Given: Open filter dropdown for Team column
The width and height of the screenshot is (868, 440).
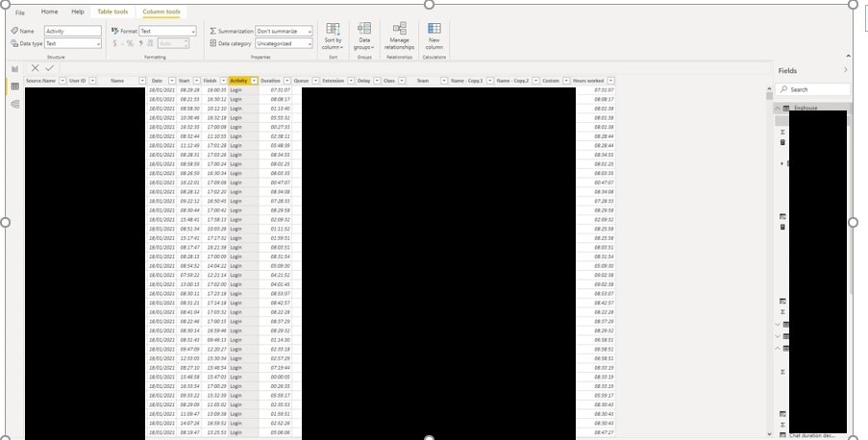Looking at the screenshot, I should [444, 81].
